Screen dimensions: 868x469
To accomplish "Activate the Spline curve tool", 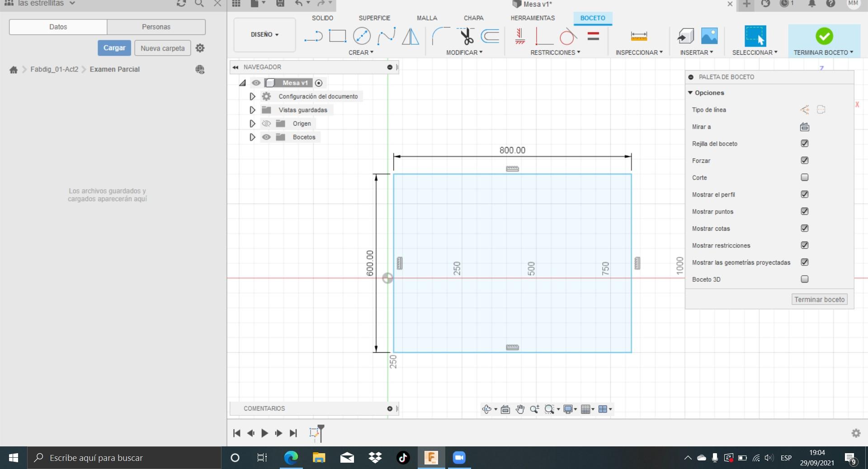I will tap(387, 36).
